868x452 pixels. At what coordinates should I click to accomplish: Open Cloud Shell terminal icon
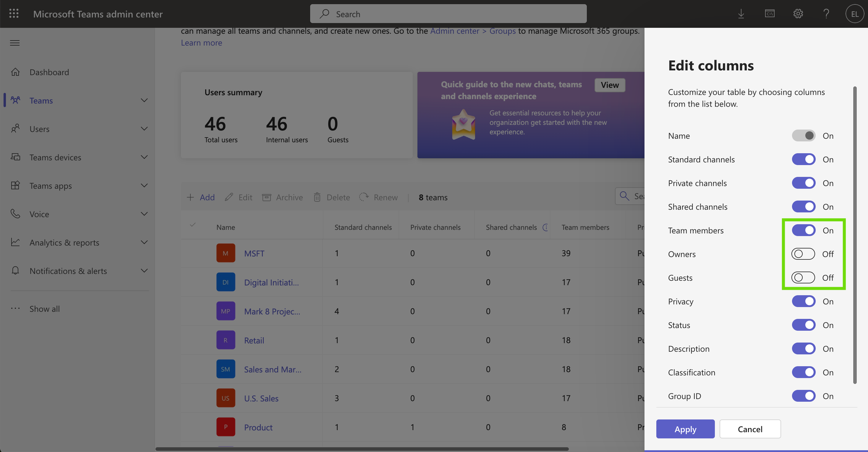tap(770, 14)
